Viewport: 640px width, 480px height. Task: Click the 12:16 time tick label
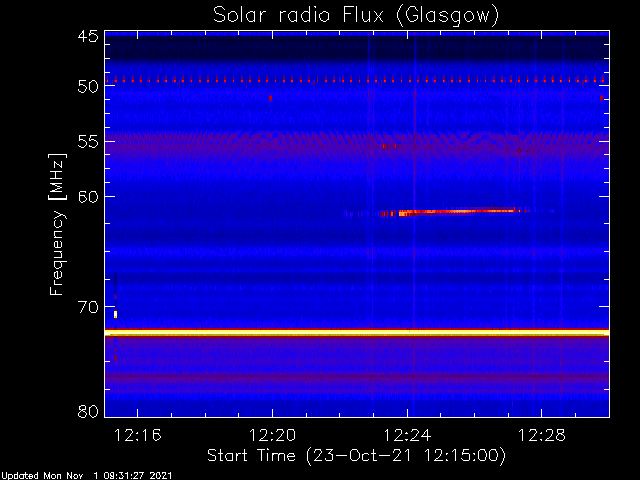point(138,435)
